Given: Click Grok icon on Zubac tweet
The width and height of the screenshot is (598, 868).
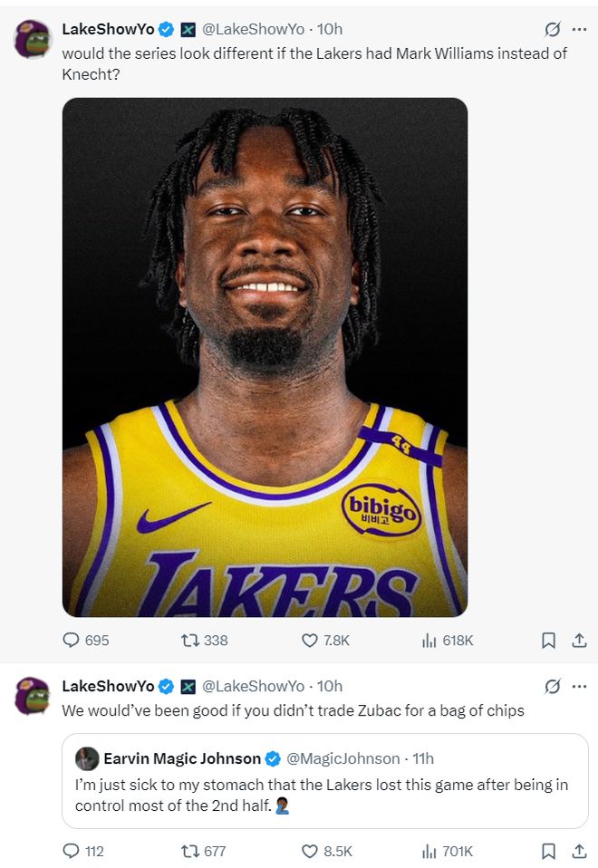Looking at the screenshot, I should point(553,687).
